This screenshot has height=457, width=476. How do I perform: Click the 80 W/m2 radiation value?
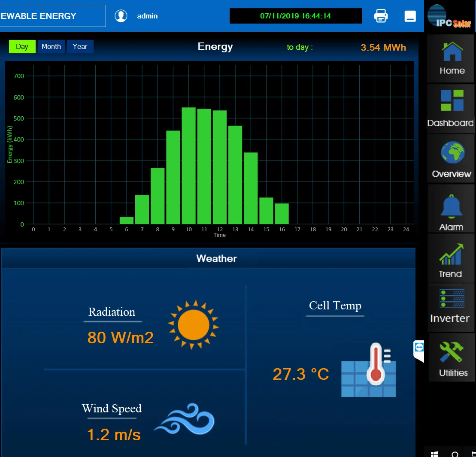pyautogui.click(x=121, y=337)
